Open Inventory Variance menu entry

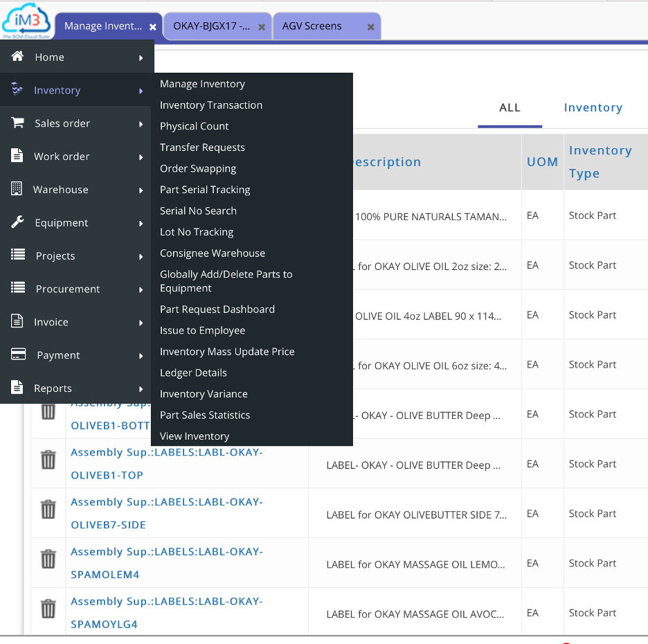click(204, 394)
